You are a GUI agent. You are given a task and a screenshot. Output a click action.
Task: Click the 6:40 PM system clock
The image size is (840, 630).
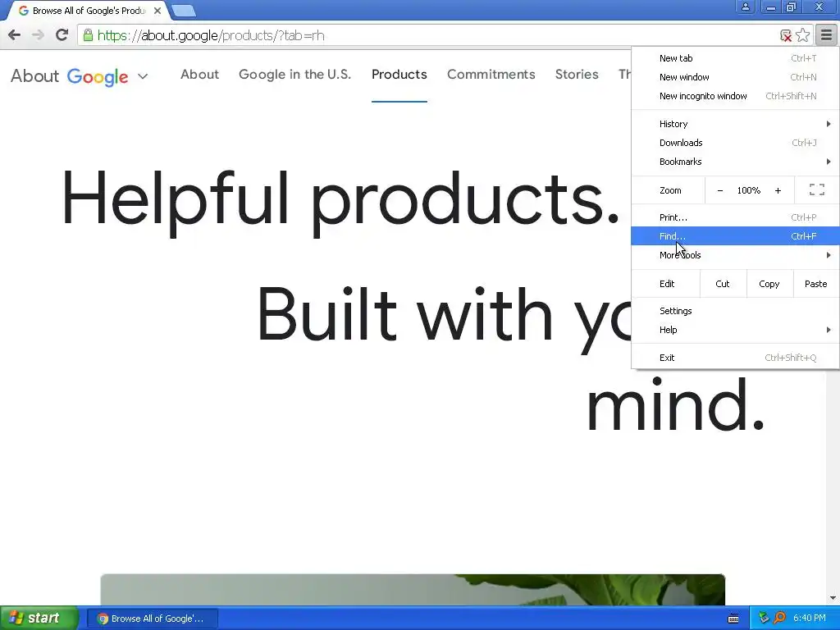(809, 619)
